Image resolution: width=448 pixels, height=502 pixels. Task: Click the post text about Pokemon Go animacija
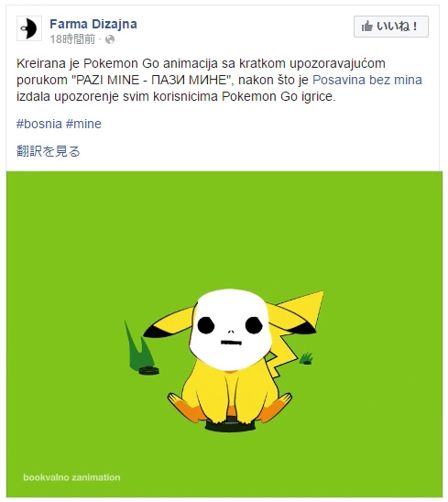coord(219,80)
